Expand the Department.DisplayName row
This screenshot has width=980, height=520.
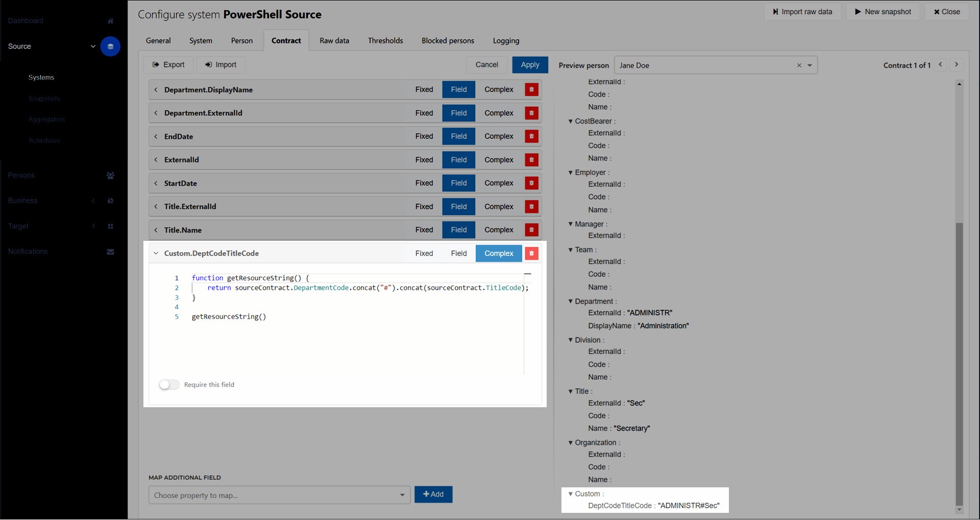pyautogui.click(x=156, y=90)
